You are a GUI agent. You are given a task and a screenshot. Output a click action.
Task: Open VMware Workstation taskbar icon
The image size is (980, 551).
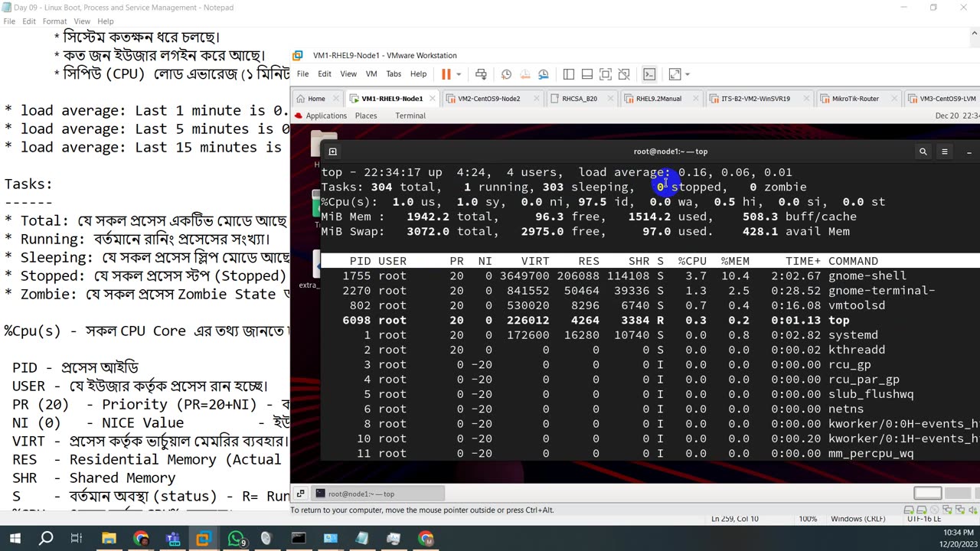(204, 539)
